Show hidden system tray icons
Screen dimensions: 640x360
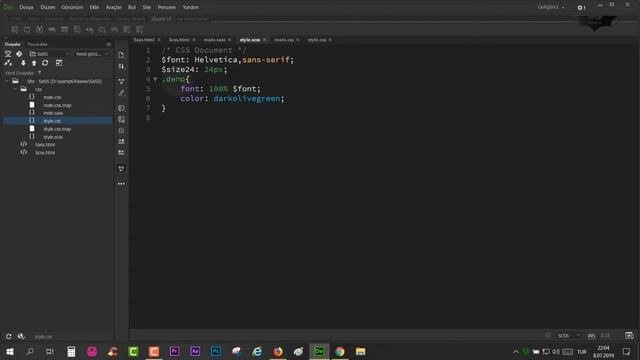pyautogui.click(x=516, y=351)
